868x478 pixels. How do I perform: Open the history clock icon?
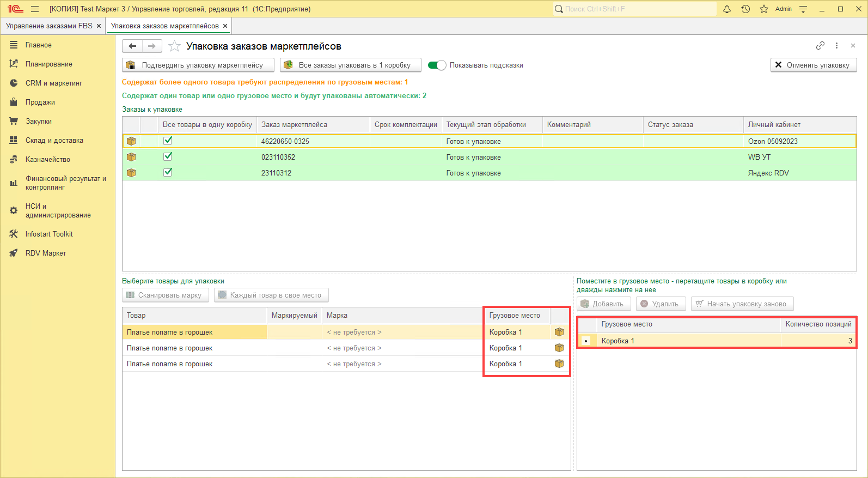coord(745,9)
